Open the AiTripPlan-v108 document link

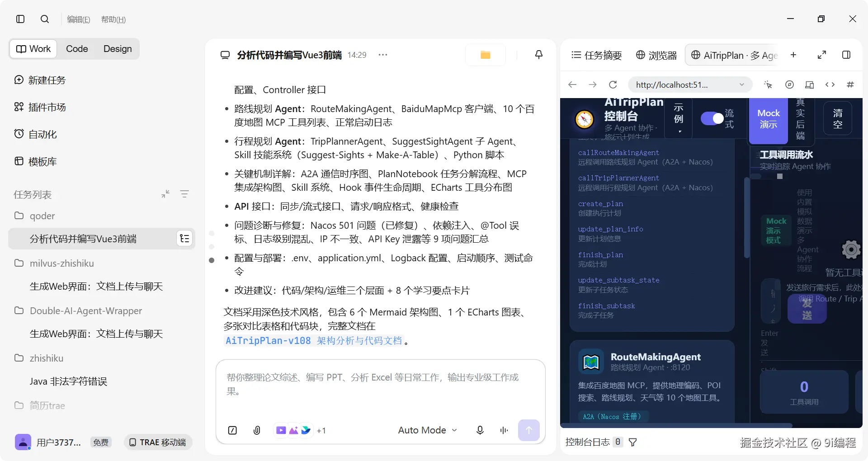tap(314, 341)
